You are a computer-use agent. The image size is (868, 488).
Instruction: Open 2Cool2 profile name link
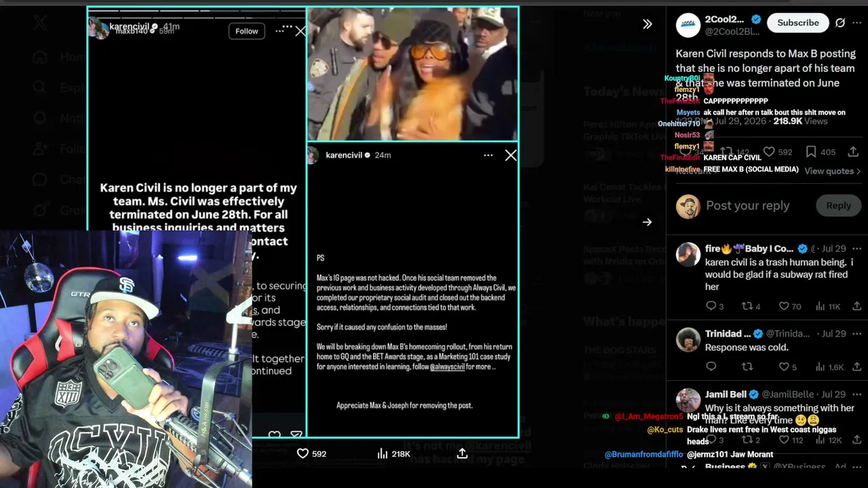tap(724, 19)
